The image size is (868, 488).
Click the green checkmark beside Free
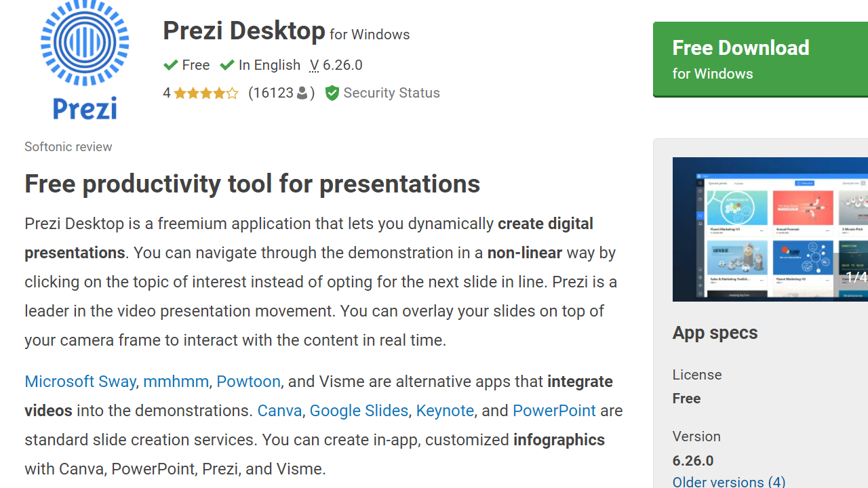click(x=171, y=64)
